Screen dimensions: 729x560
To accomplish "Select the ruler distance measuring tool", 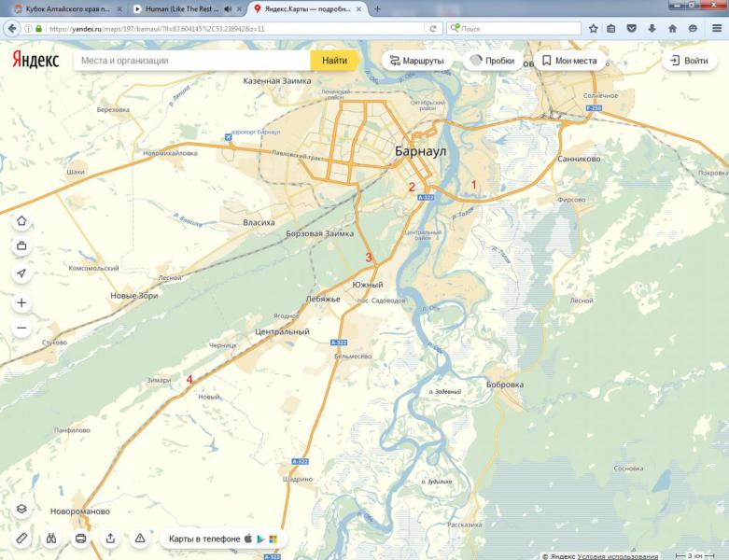I will click(21, 539).
